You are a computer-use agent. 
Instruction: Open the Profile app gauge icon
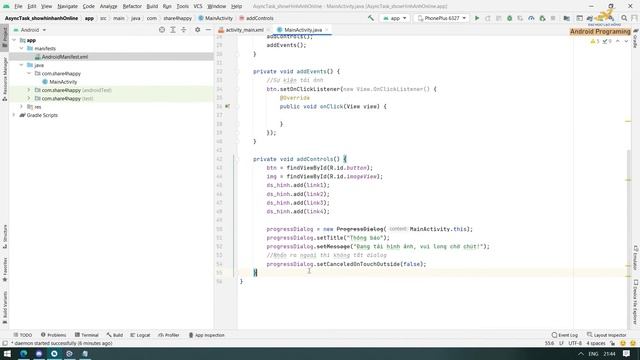tap(531, 18)
